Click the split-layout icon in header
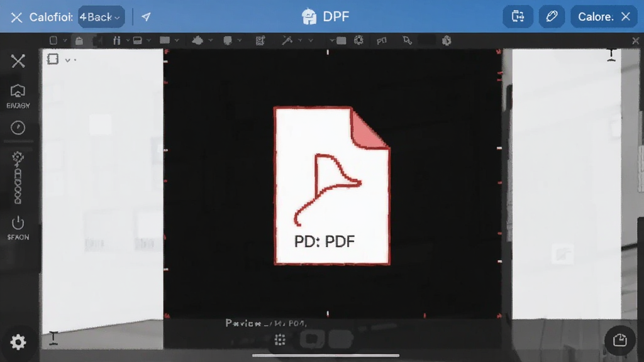Image resolution: width=644 pixels, height=362 pixels. (518, 16)
